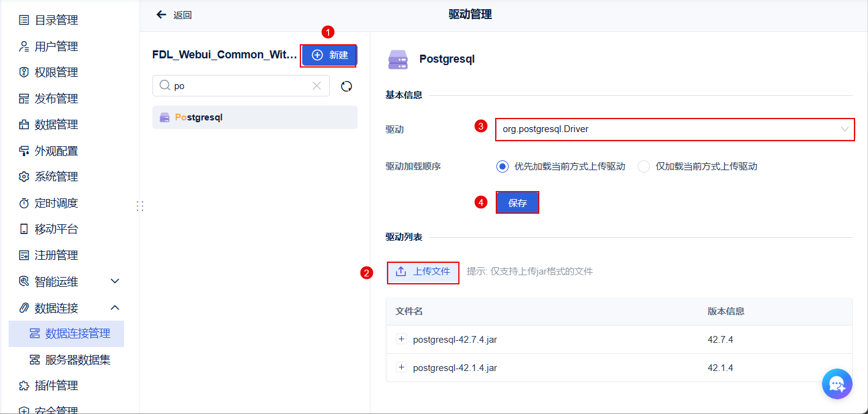Go to 注册管理

(x=56, y=256)
